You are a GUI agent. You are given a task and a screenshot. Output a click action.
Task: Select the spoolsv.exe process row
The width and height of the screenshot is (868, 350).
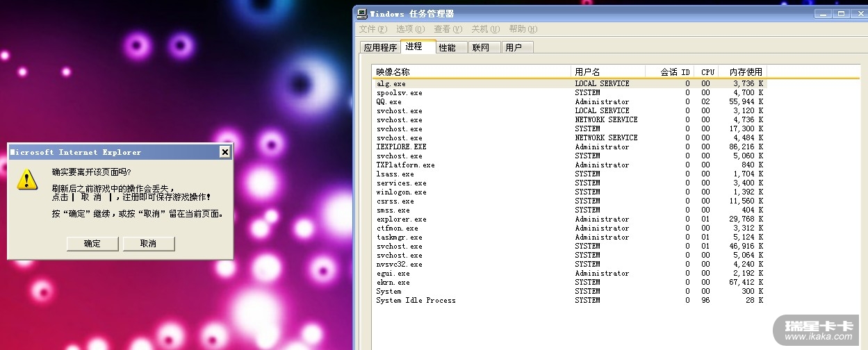coord(569,92)
